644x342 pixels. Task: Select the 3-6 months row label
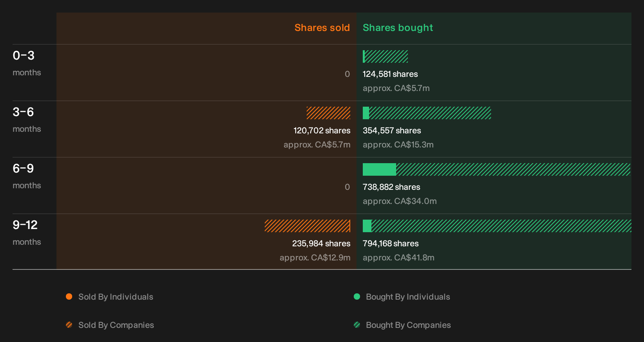tap(27, 120)
